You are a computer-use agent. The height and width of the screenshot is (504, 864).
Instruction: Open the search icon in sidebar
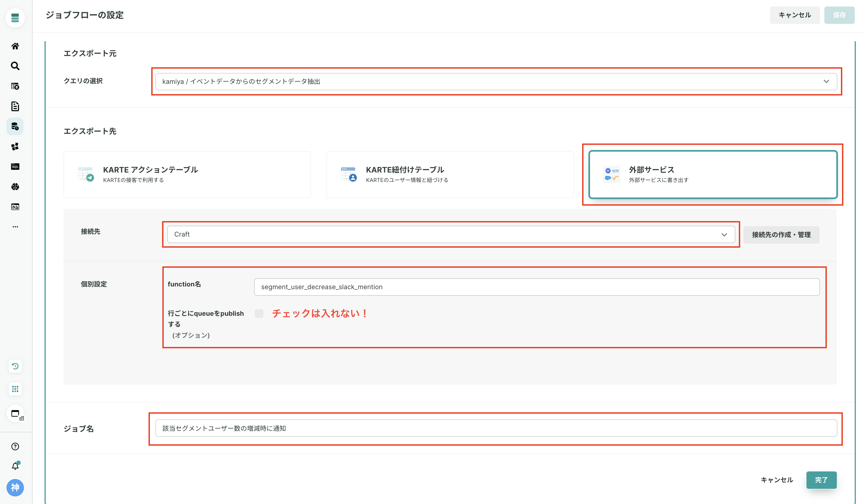15,66
